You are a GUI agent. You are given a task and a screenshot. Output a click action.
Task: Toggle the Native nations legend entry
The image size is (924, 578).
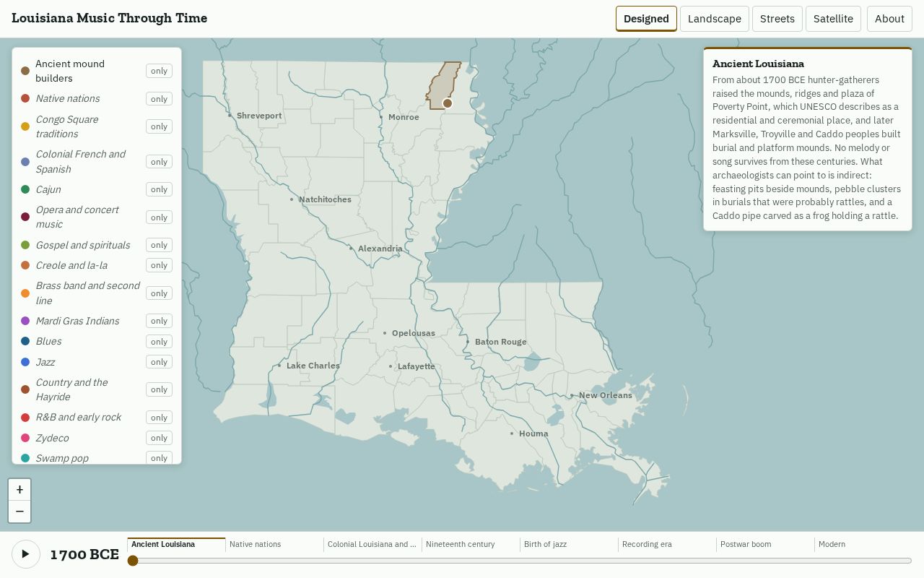pos(81,98)
